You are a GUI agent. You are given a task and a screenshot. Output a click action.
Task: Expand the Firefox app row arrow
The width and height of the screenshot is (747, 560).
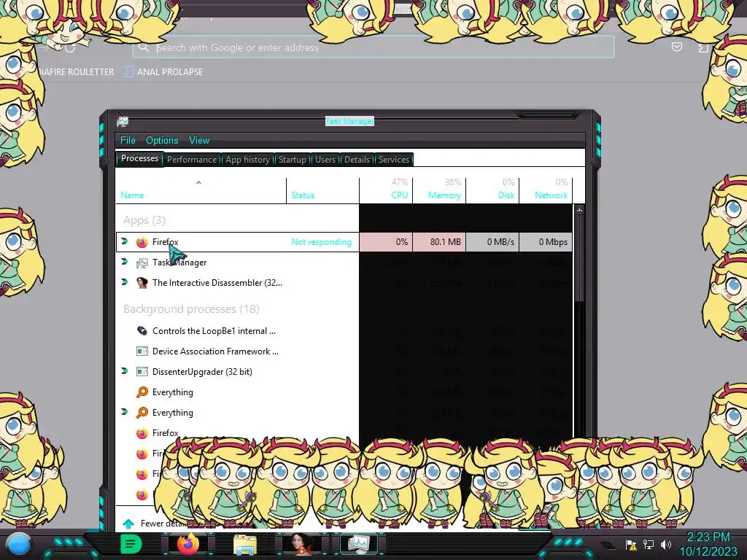125,241
